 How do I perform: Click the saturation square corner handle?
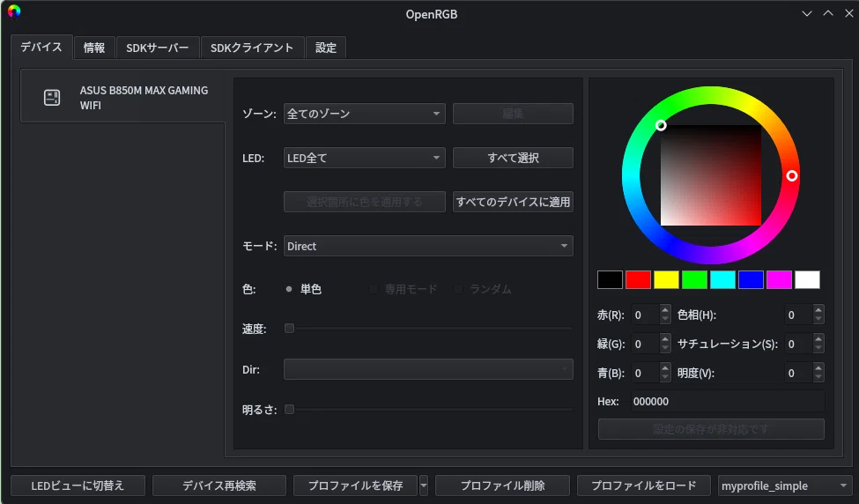661,125
